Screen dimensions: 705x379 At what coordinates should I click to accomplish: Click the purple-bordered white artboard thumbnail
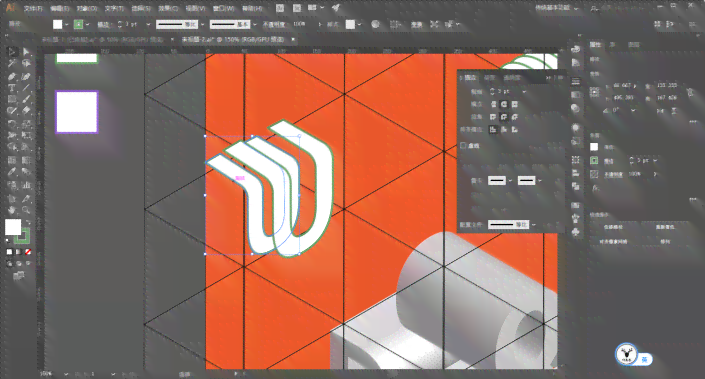(x=77, y=112)
